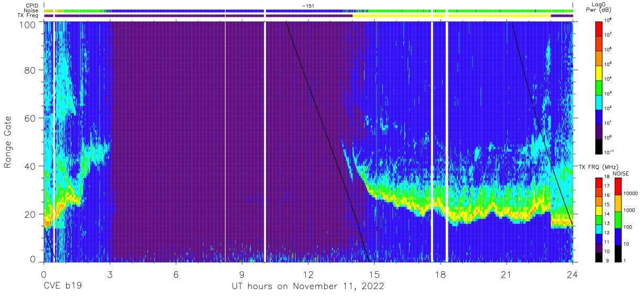This screenshot has width=644, height=297.
Task: Click the 40 tick on Range Gate axis
Action: point(30,166)
